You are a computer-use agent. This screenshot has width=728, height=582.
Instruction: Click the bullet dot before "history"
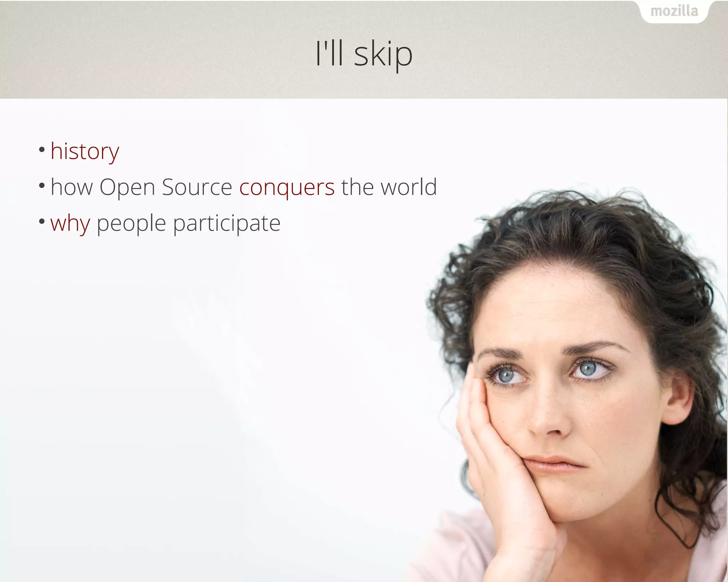42,149
